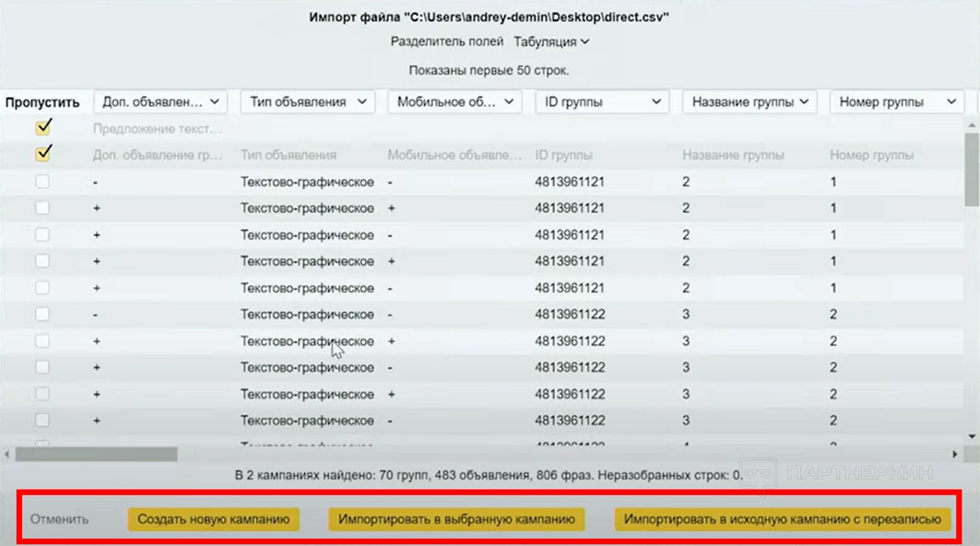Click Импортировать в исходную кампанию с перезаписью
The width and height of the screenshot is (980, 546).
(x=782, y=519)
